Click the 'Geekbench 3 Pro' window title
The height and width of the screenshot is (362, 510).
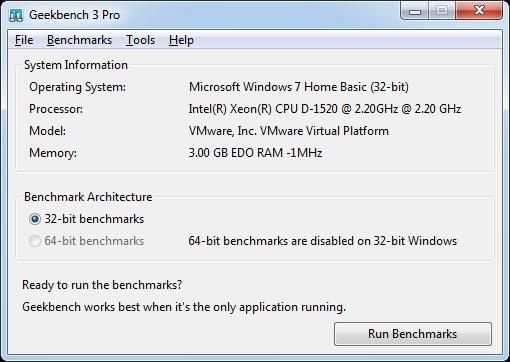point(74,15)
